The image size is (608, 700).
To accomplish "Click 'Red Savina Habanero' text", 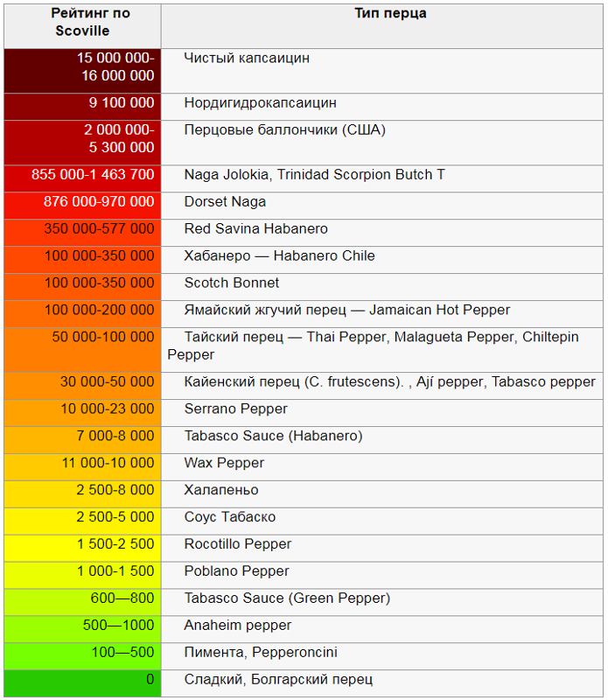I will click(x=255, y=228).
